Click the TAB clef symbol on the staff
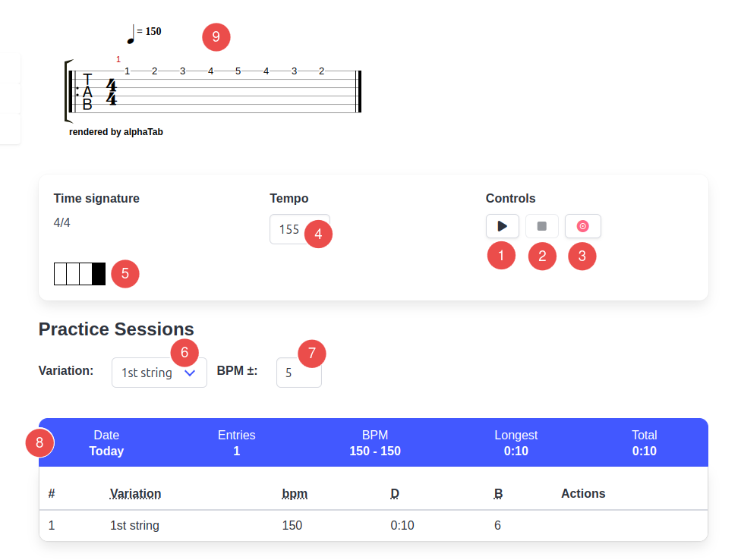The width and height of the screenshot is (741, 560). [x=87, y=92]
